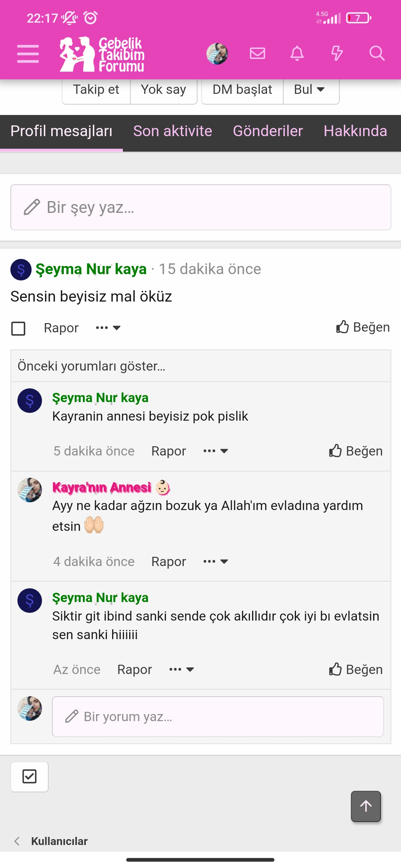Open the envelope inbox icon

257,53
